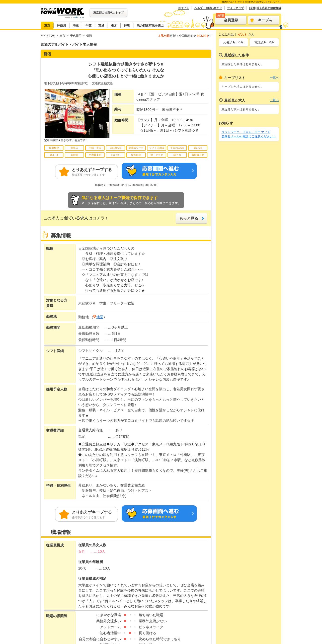Open [企業]求人広告の掲載相談 link
Viewport: 322px width, 644px height.
coord(265,8)
